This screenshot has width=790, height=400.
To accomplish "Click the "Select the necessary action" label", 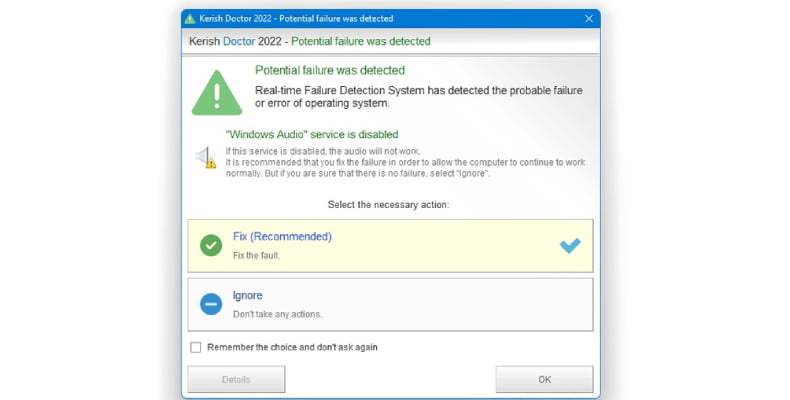I will click(389, 204).
